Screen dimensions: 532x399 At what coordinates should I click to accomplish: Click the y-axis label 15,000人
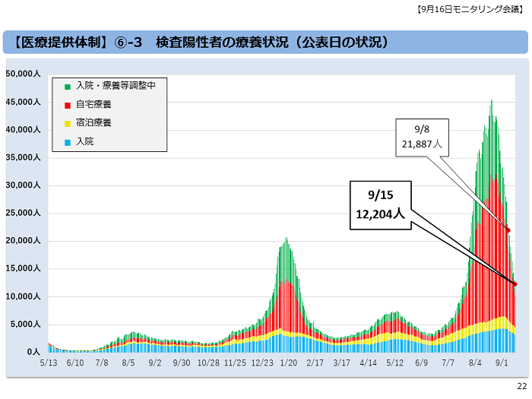point(23,269)
